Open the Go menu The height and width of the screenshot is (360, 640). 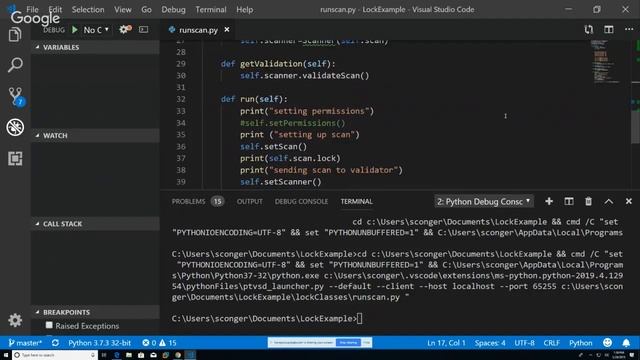(x=146, y=9)
